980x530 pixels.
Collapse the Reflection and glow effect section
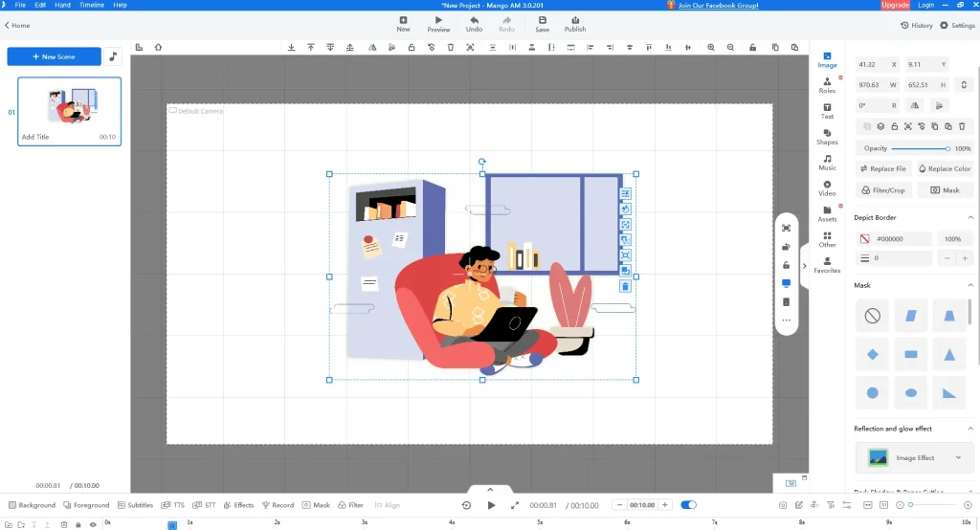pyautogui.click(x=970, y=429)
